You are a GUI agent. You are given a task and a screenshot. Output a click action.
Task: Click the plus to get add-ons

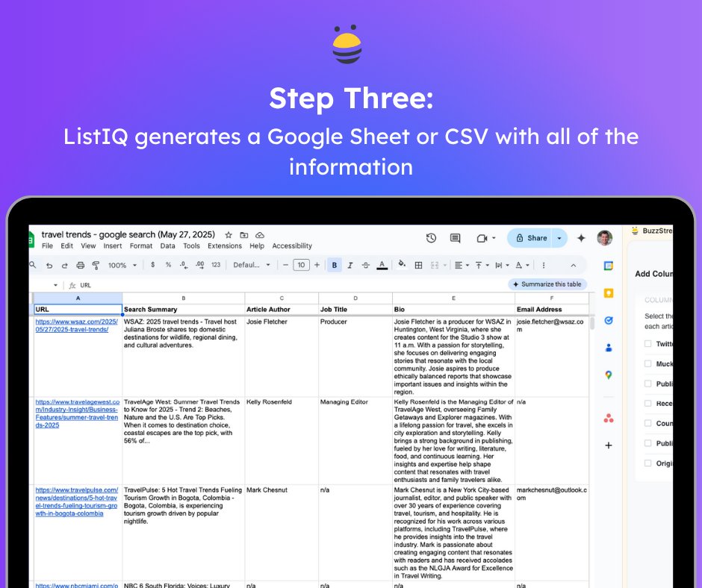609,445
